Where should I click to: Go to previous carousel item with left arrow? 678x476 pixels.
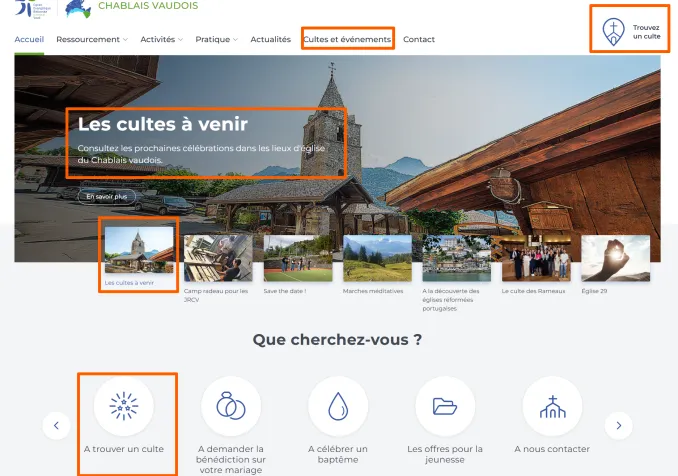(x=56, y=425)
